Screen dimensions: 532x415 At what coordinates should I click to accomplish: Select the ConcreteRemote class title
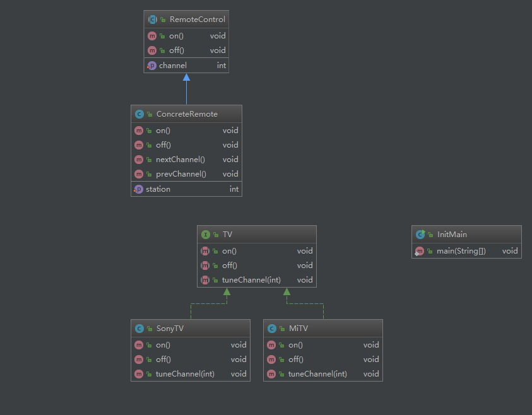click(x=187, y=114)
